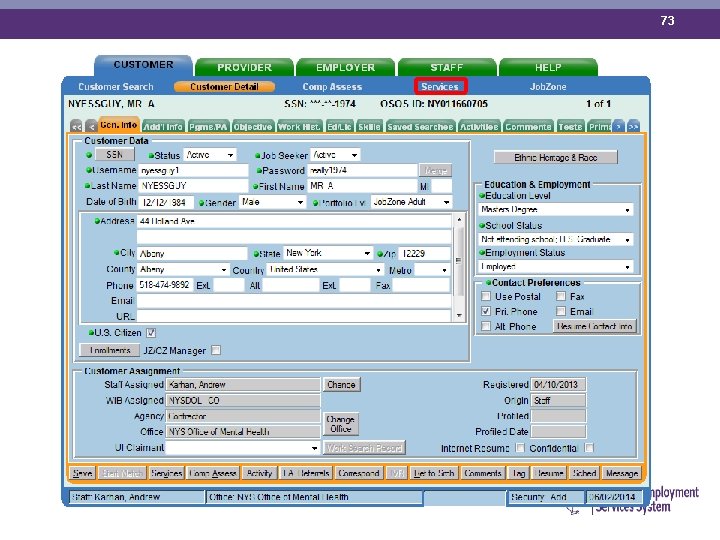Expand the Gender dropdown
720x540 pixels.
click(x=272, y=202)
